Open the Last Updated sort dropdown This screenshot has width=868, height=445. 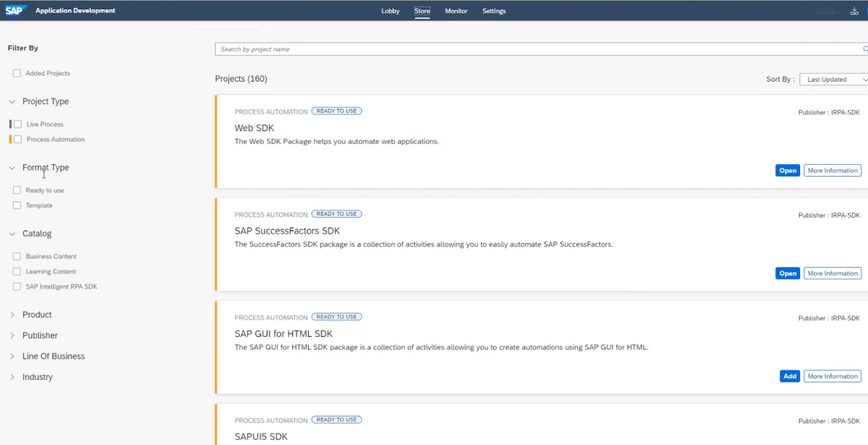click(834, 79)
